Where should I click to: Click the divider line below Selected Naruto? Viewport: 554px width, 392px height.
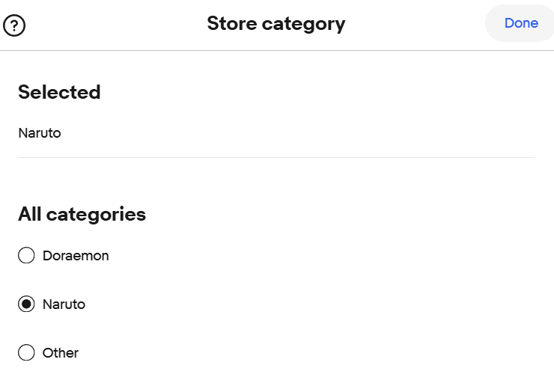[x=276, y=157]
